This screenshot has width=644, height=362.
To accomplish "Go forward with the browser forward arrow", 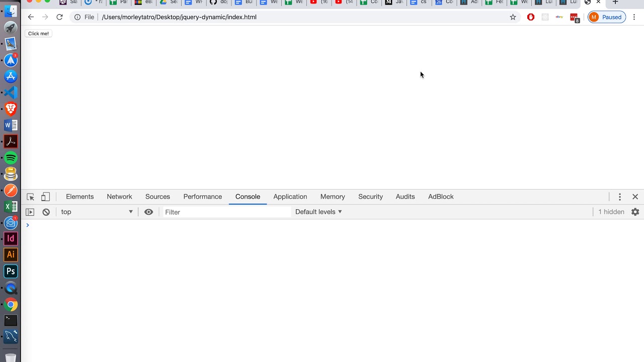I will (x=45, y=17).
